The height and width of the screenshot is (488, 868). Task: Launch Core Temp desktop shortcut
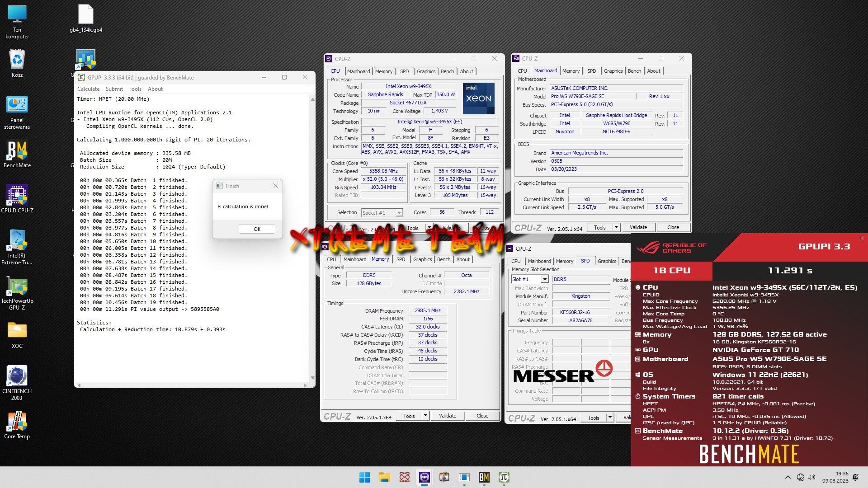click(17, 425)
